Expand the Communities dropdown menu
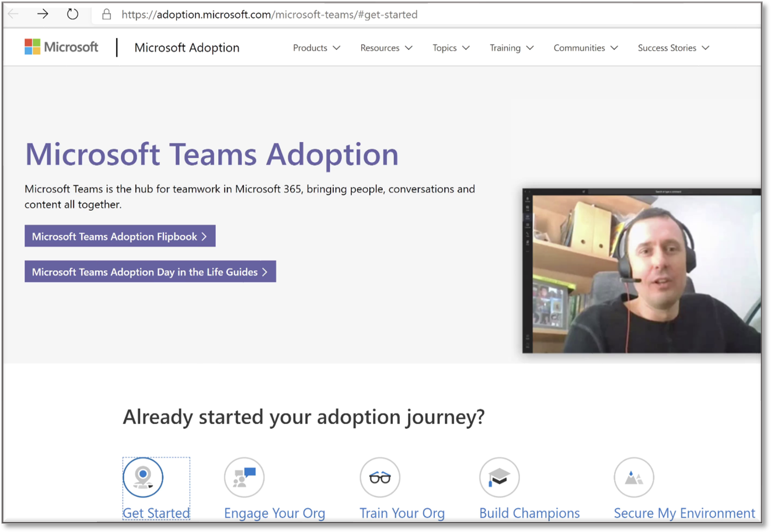The height and width of the screenshot is (532, 771). 585,48
